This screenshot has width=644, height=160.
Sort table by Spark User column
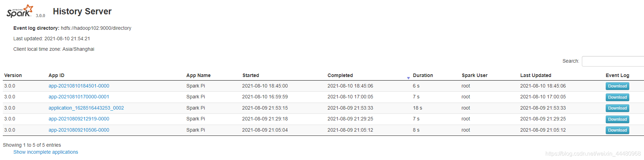pos(474,75)
